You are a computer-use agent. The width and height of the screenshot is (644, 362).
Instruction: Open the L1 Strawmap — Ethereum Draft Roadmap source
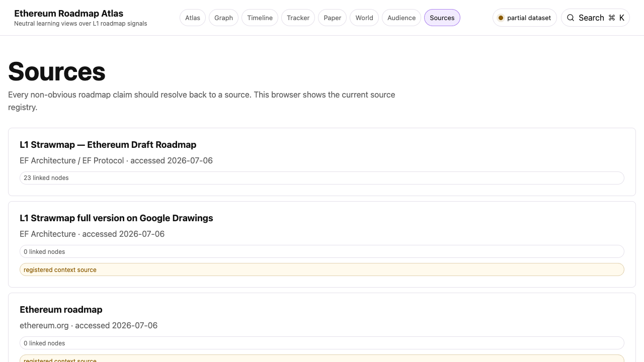point(108,145)
